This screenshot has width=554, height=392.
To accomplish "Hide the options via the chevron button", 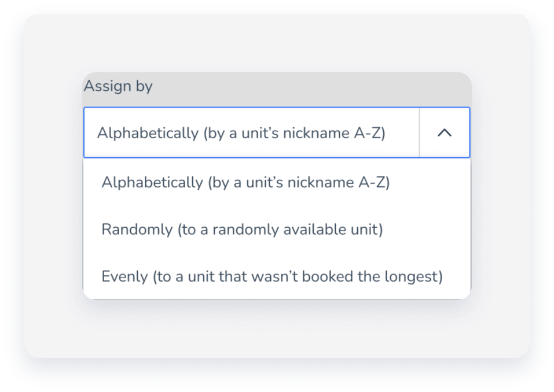I will tap(444, 133).
